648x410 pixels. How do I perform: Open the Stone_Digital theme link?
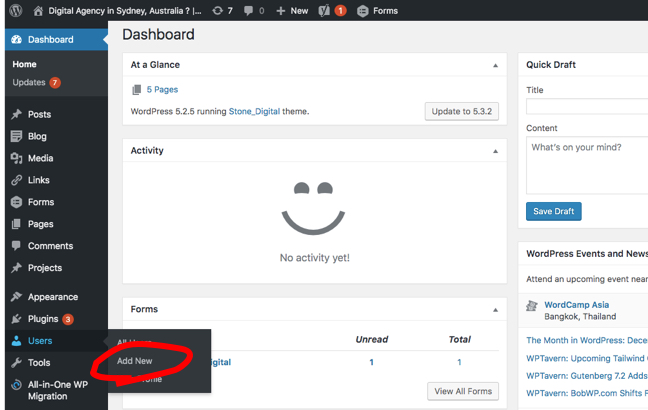[254, 111]
